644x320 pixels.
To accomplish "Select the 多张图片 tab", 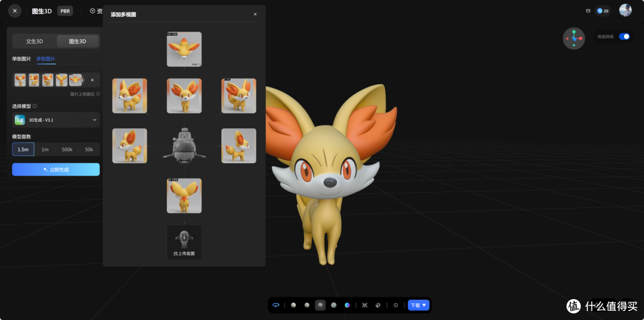I will click(46, 59).
